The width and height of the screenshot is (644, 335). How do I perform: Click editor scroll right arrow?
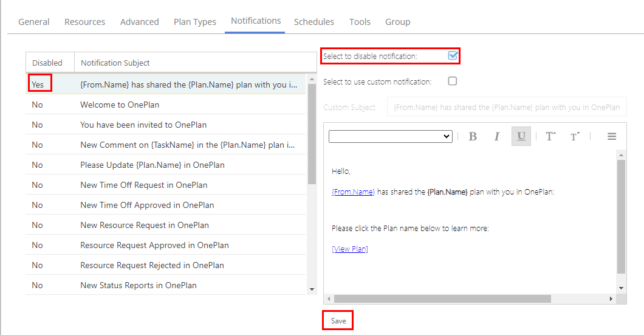point(611,299)
